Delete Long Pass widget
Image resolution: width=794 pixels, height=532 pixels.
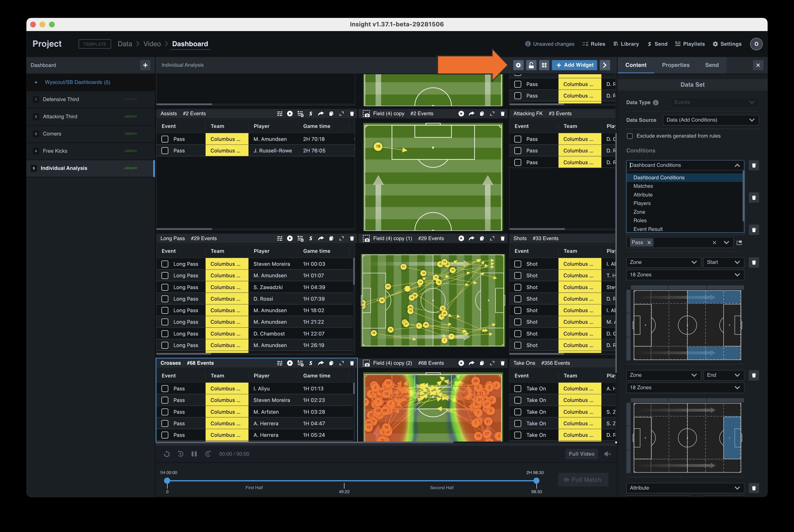(x=352, y=238)
